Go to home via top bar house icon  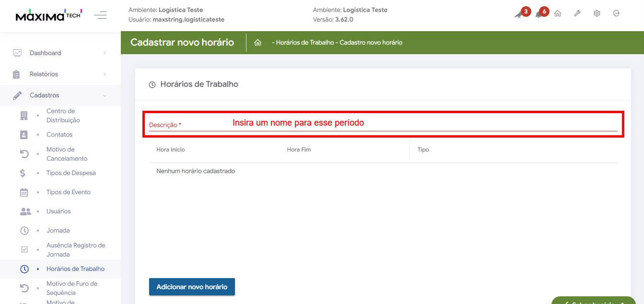[x=558, y=13]
